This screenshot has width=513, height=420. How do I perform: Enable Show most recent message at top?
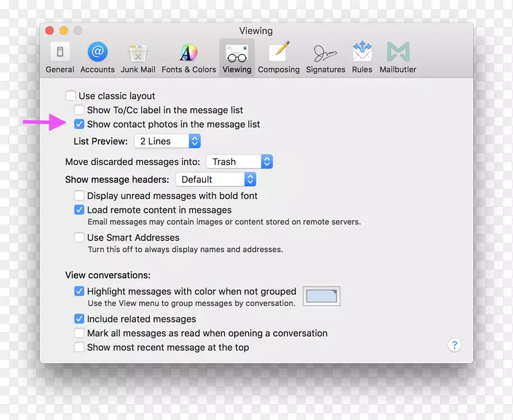tap(80, 348)
